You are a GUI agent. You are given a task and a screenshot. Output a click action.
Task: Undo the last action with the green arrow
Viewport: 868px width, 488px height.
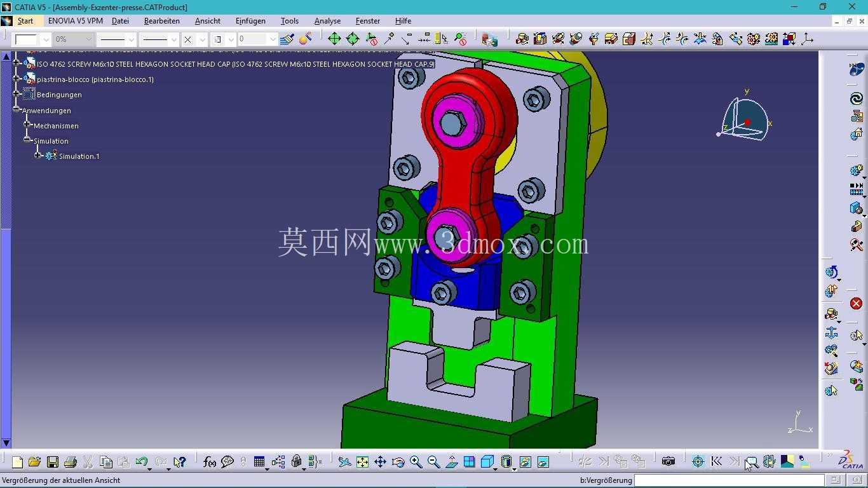[x=141, y=462]
